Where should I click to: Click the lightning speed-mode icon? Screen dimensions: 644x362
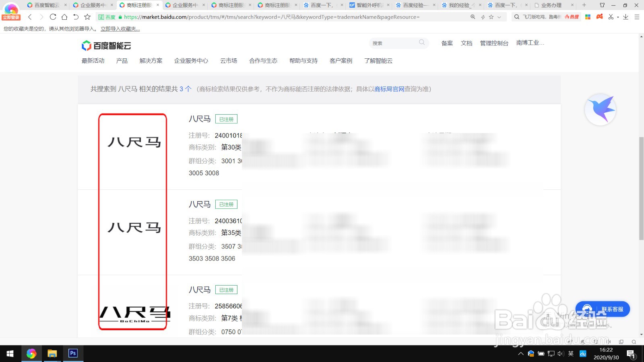point(483,17)
